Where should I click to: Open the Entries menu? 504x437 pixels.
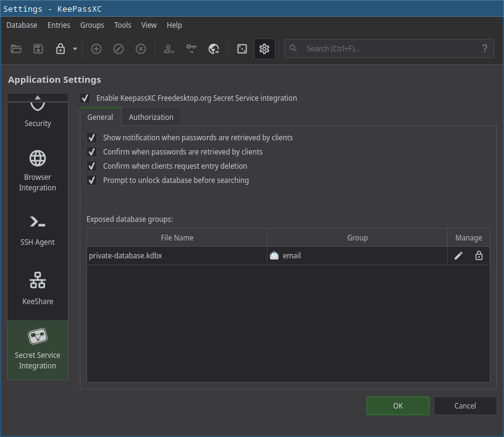[59, 25]
